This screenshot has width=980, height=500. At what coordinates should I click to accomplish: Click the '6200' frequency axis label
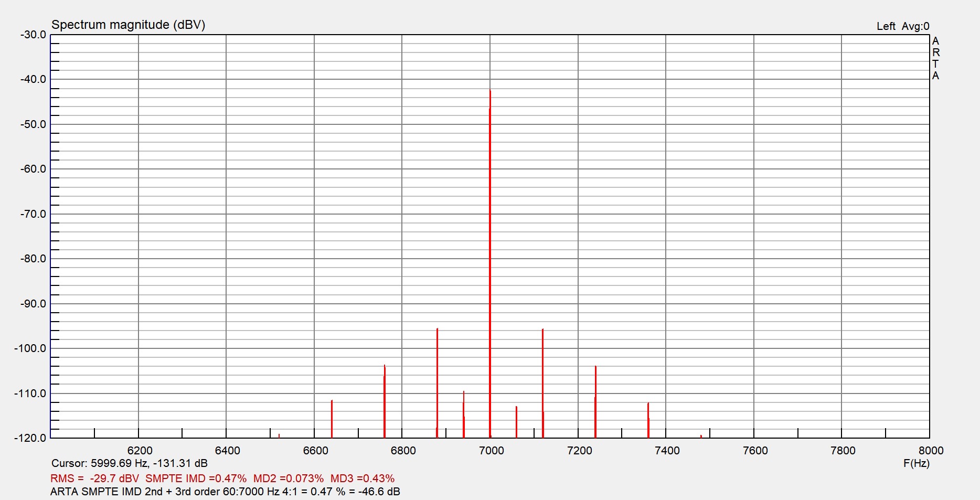[x=140, y=451]
